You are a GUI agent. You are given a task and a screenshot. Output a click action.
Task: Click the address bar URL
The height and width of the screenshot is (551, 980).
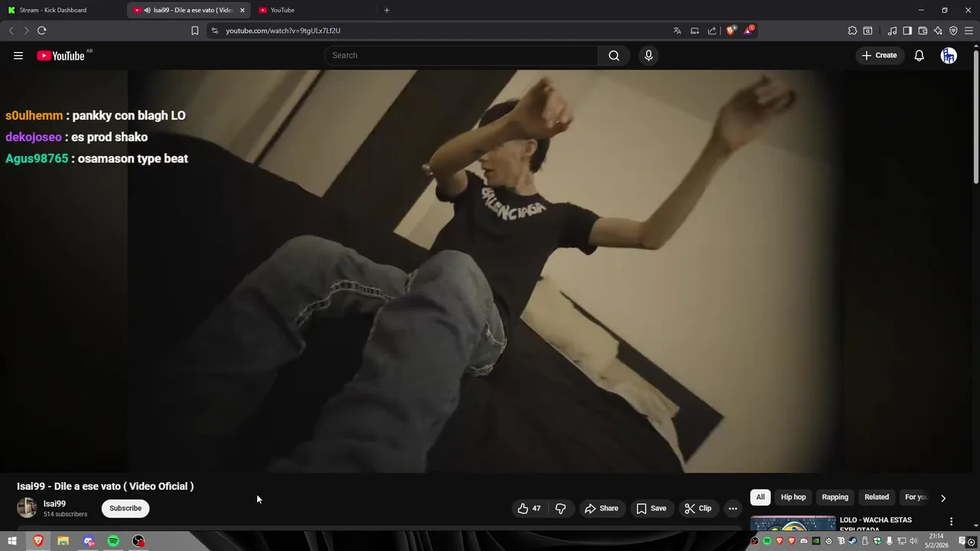283,31
